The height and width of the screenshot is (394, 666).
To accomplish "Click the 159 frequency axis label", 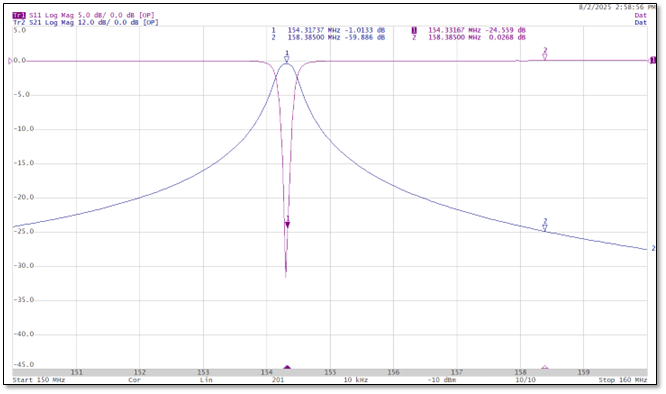I will [584, 372].
